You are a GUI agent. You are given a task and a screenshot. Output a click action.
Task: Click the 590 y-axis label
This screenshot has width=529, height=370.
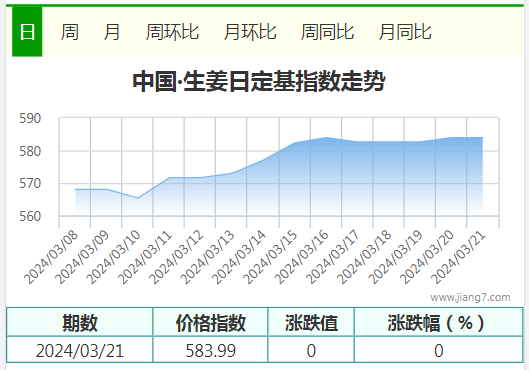click(30, 118)
